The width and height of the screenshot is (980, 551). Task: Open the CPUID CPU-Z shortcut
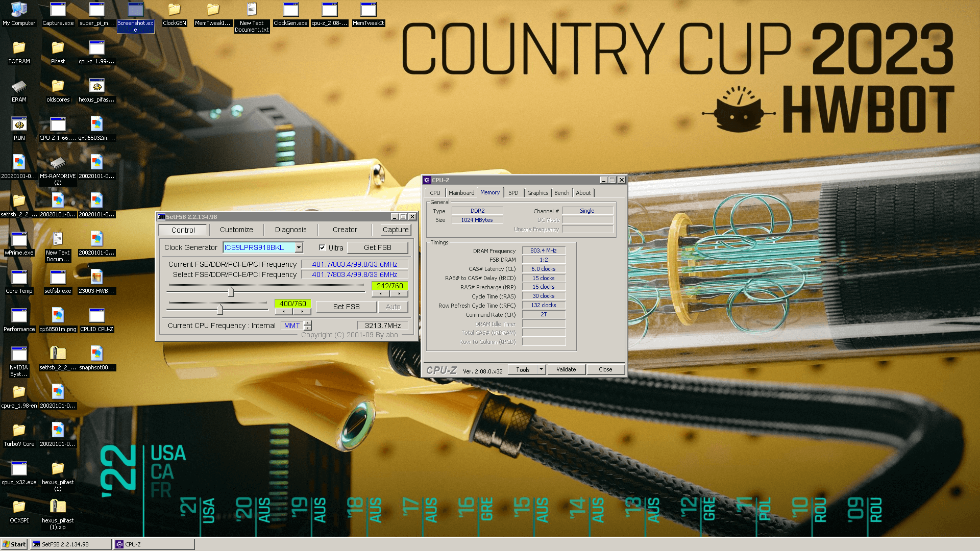(x=96, y=320)
